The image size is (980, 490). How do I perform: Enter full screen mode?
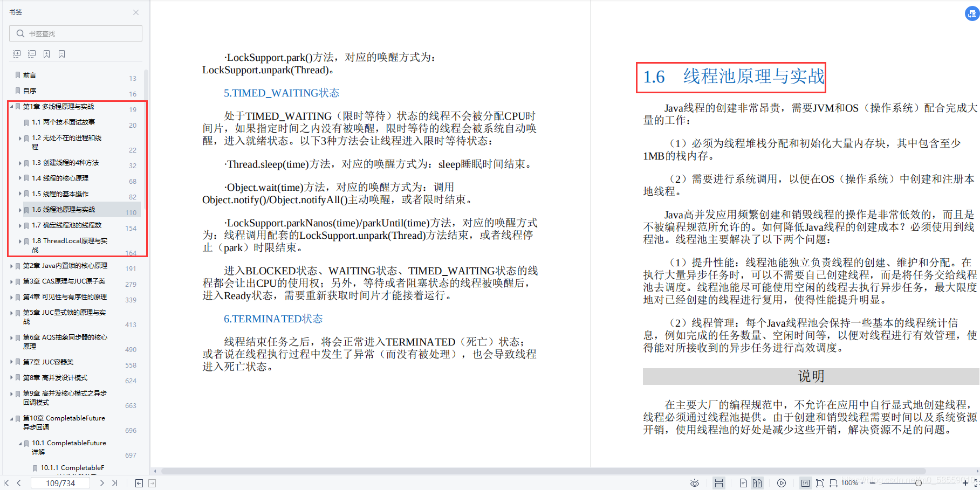(976, 483)
